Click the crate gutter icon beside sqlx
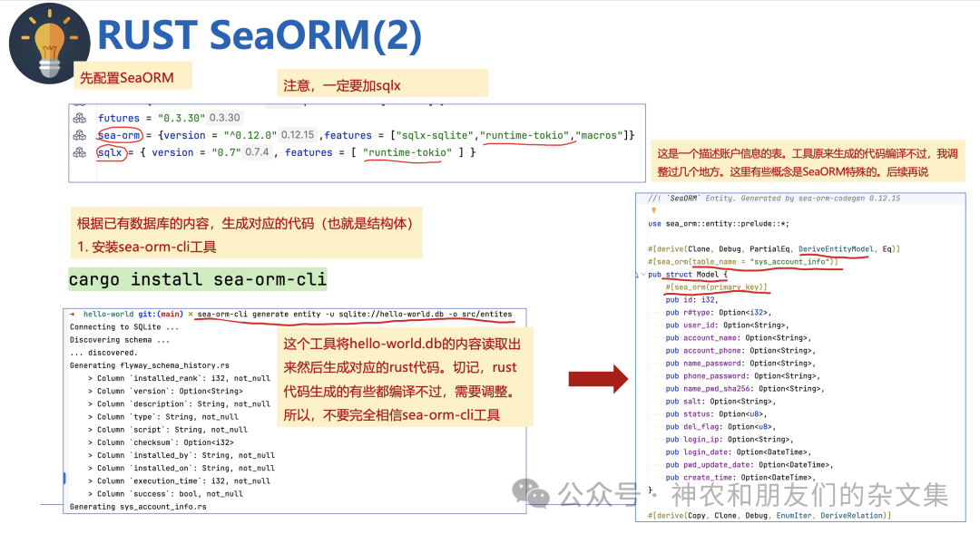The width and height of the screenshot is (980, 534). pos(79,152)
